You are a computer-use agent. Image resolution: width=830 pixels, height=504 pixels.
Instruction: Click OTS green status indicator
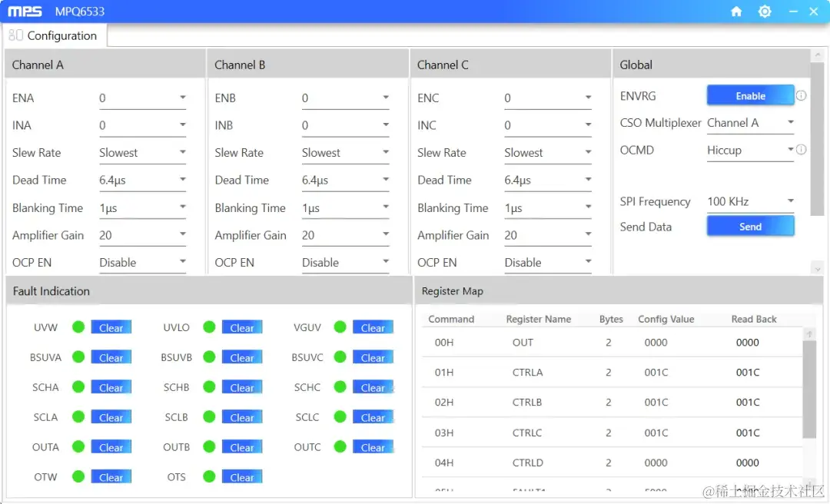click(x=209, y=476)
